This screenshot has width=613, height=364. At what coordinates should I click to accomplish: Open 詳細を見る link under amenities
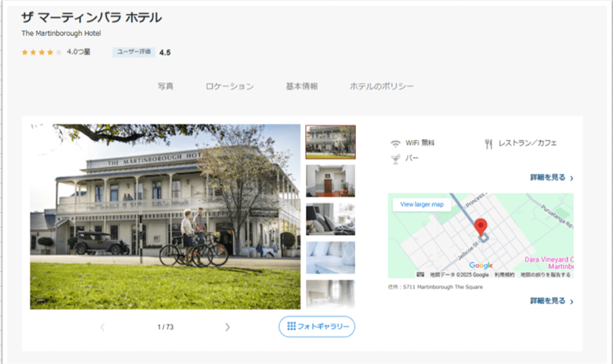(551, 178)
